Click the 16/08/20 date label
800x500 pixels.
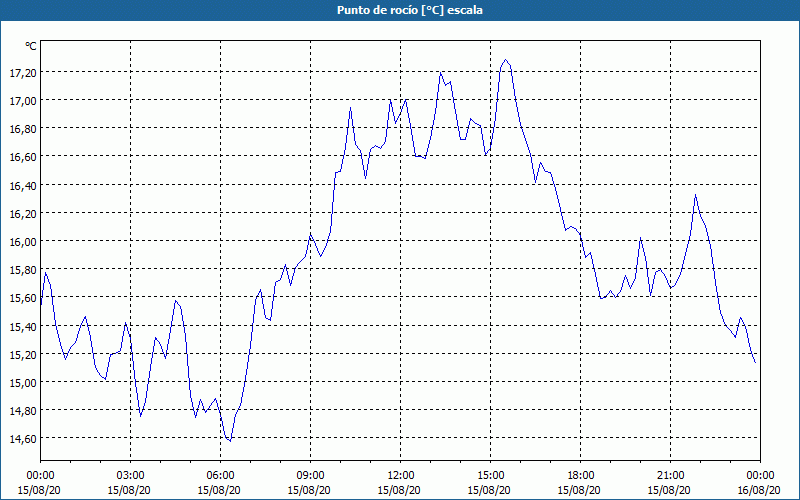coord(759,490)
